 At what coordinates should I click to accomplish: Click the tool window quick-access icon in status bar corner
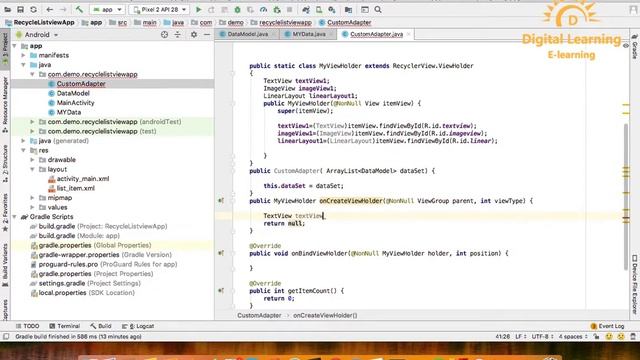6,337
